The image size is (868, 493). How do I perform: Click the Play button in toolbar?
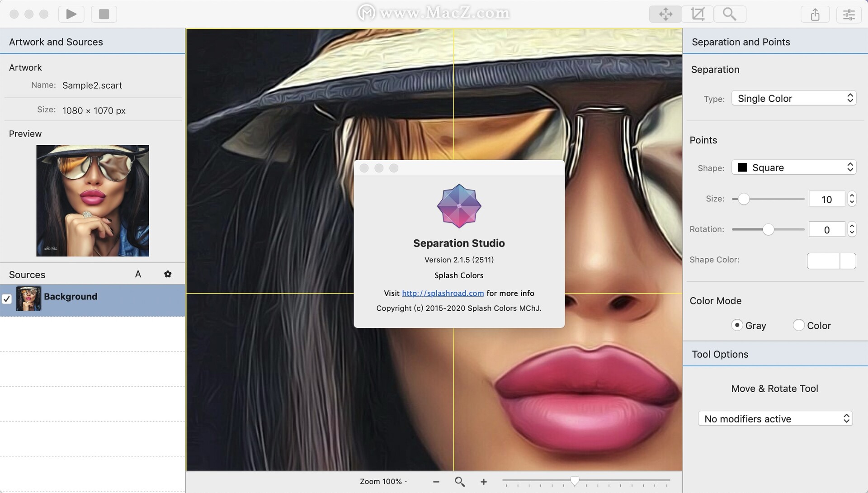pyautogui.click(x=71, y=14)
